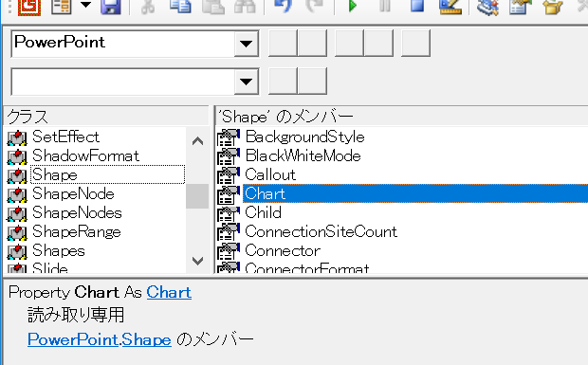Image resolution: width=588 pixels, height=365 pixels.
Task: Run macro with green play icon
Action: point(353,6)
